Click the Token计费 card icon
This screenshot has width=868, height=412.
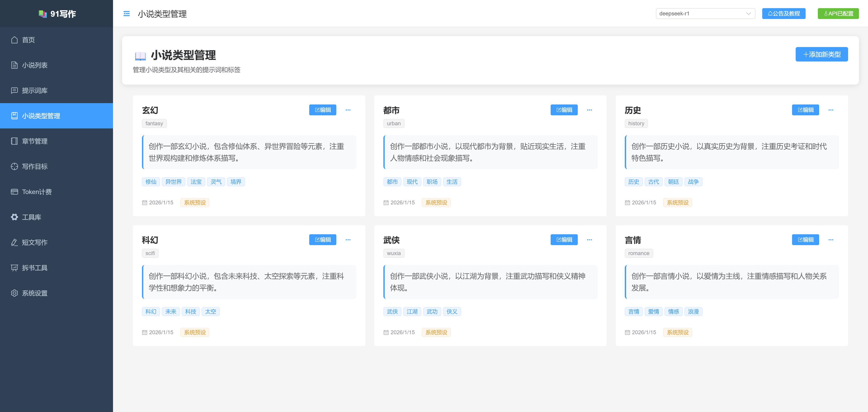point(14,192)
